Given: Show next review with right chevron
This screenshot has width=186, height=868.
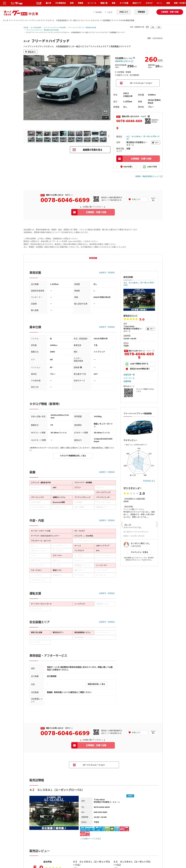Looking at the screenshot, I should [x=157, y=524].
